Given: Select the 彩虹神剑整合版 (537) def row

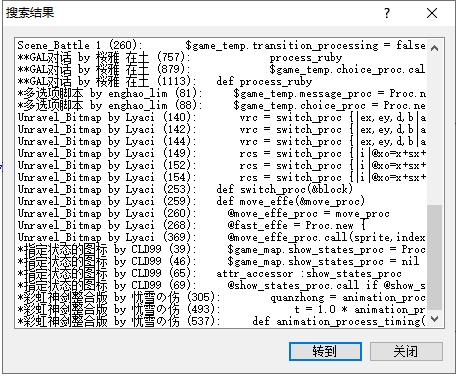Looking at the screenshot, I should click(x=221, y=321).
